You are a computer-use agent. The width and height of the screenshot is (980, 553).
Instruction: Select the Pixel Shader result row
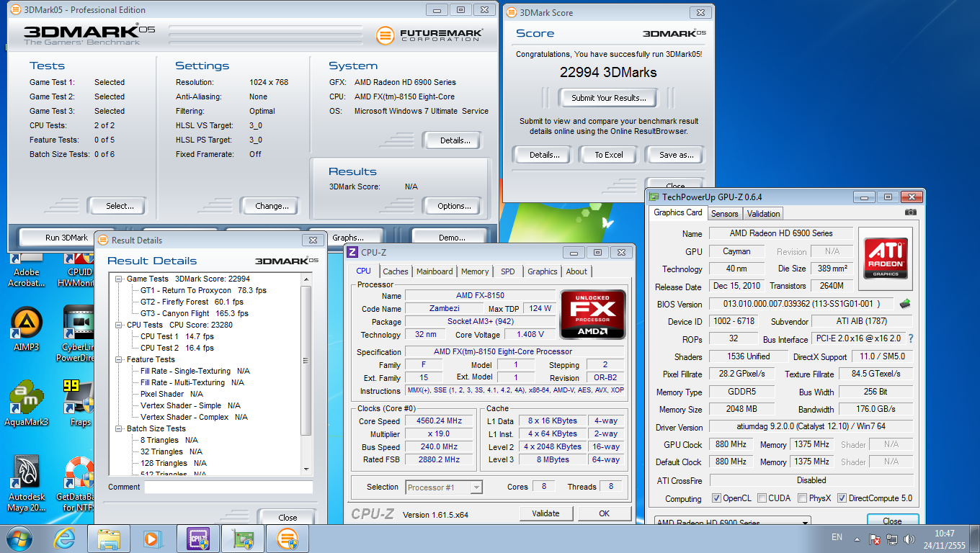pyautogui.click(x=171, y=394)
